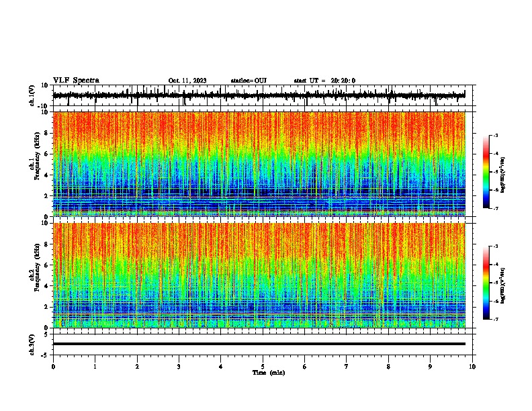
Task: Click time axis tick label "9"
Action: coord(430,367)
